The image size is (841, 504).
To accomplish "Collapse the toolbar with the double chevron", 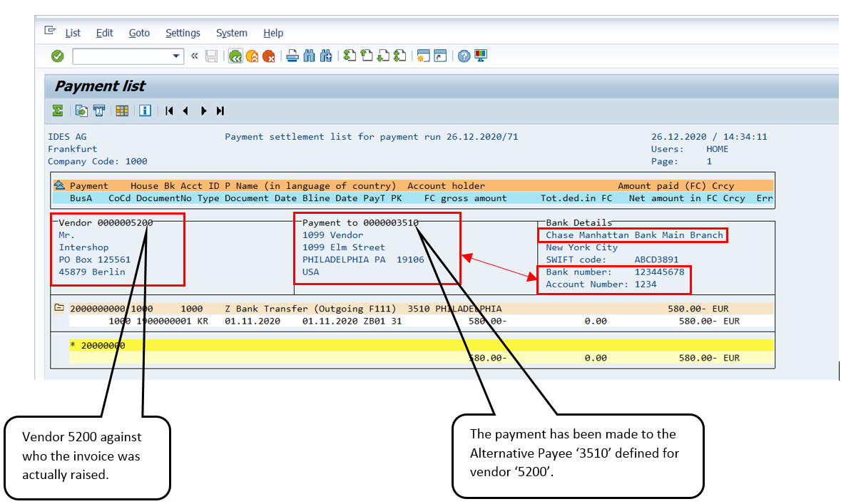I will coord(193,56).
